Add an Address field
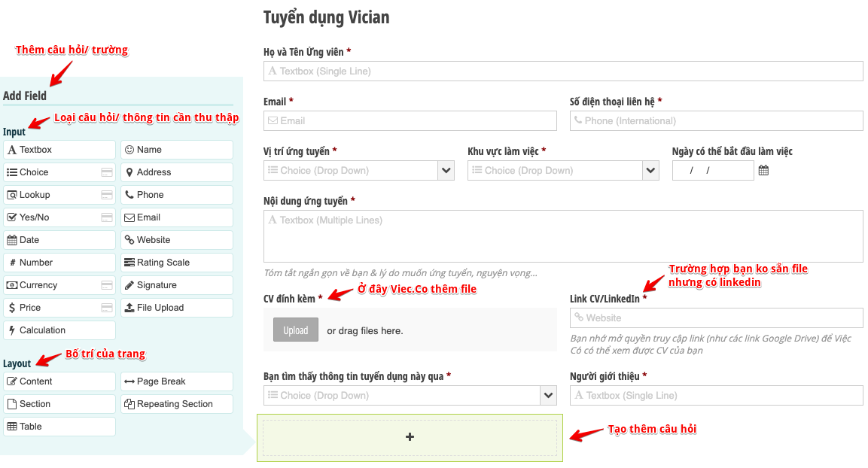The image size is (868, 468). tap(177, 172)
